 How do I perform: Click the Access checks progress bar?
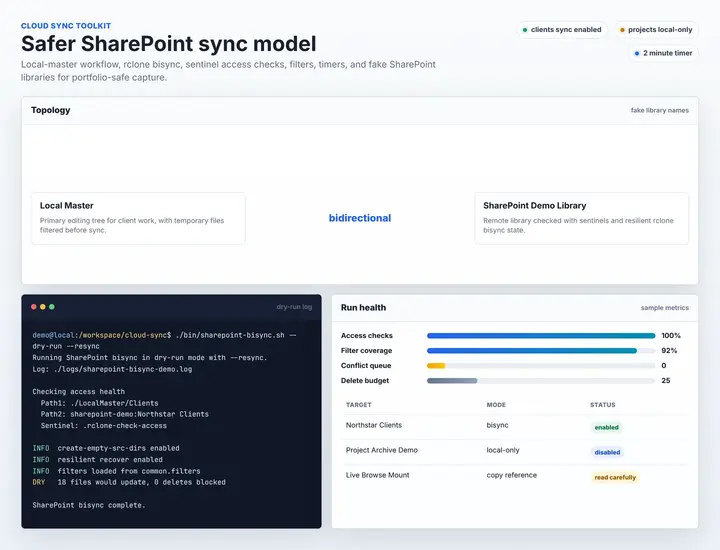(541, 336)
